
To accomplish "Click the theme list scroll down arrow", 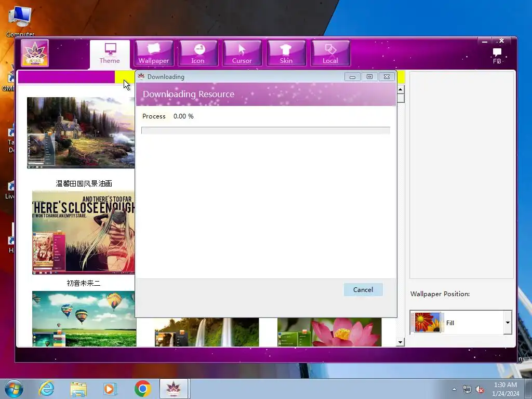I will [401, 342].
